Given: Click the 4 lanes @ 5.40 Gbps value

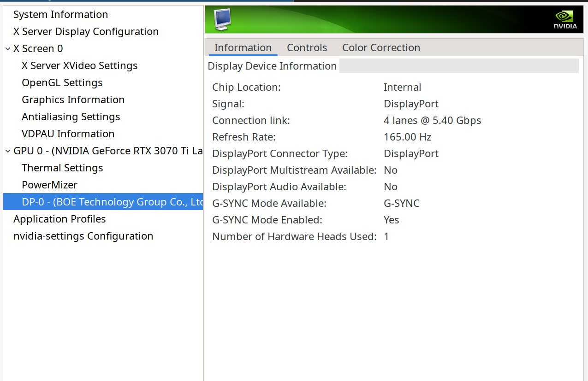Looking at the screenshot, I should [x=432, y=120].
